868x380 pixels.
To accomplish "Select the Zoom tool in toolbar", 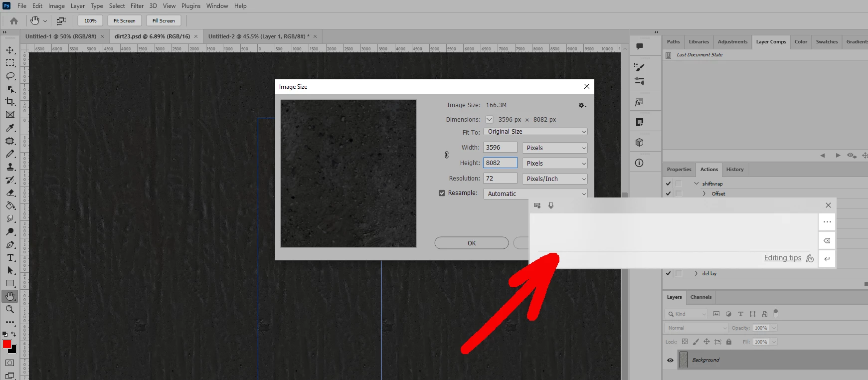I will [x=10, y=309].
